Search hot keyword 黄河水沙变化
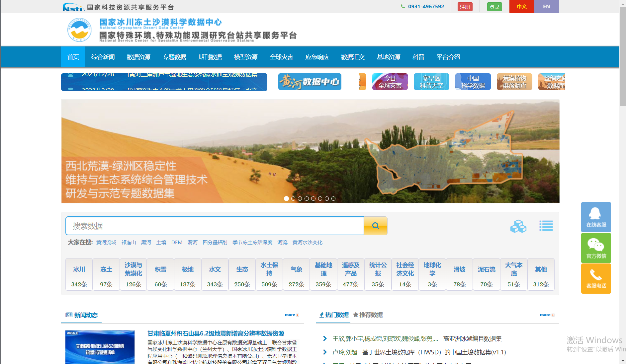626x364 pixels. (x=308, y=243)
